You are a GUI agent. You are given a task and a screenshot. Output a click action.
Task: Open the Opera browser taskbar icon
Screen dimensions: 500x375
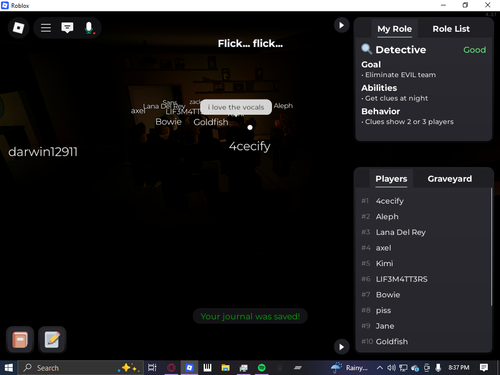click(171, 368)
